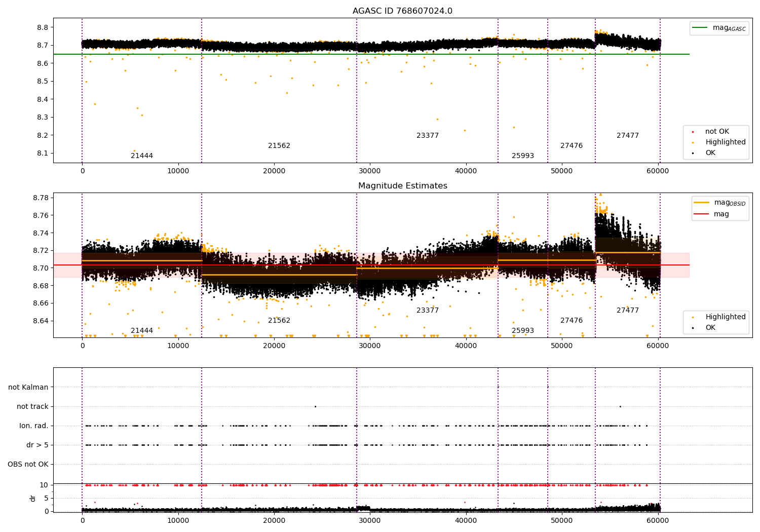Click obsid label 27476 in Magnitude Estimates plot
The image size is (760, 532).
pos(572,321)
